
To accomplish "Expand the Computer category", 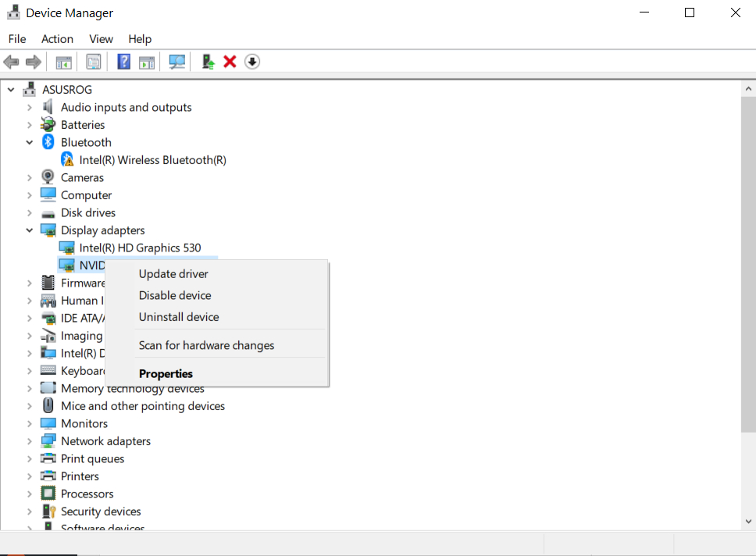I will click(30, 195).
